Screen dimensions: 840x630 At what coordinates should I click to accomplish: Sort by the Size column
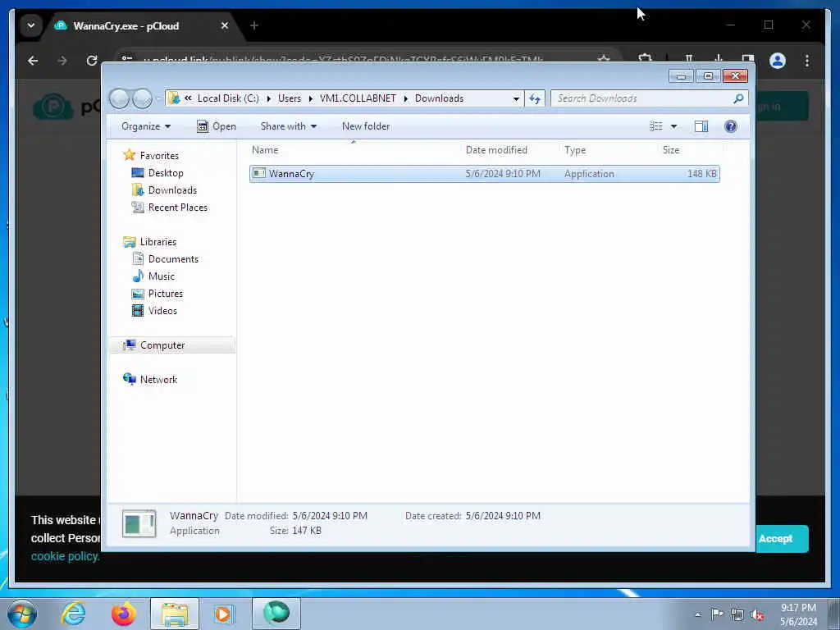coord(690,150)
